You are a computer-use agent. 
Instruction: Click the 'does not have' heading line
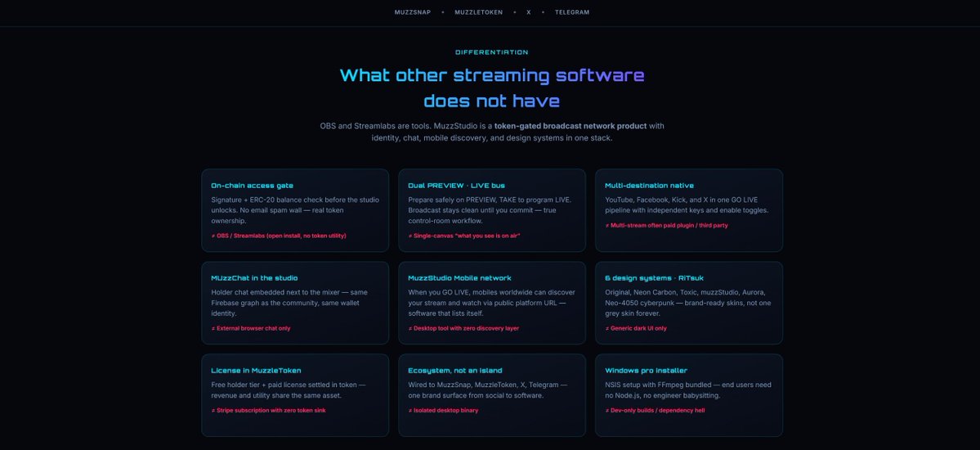[x=491, y=101]
